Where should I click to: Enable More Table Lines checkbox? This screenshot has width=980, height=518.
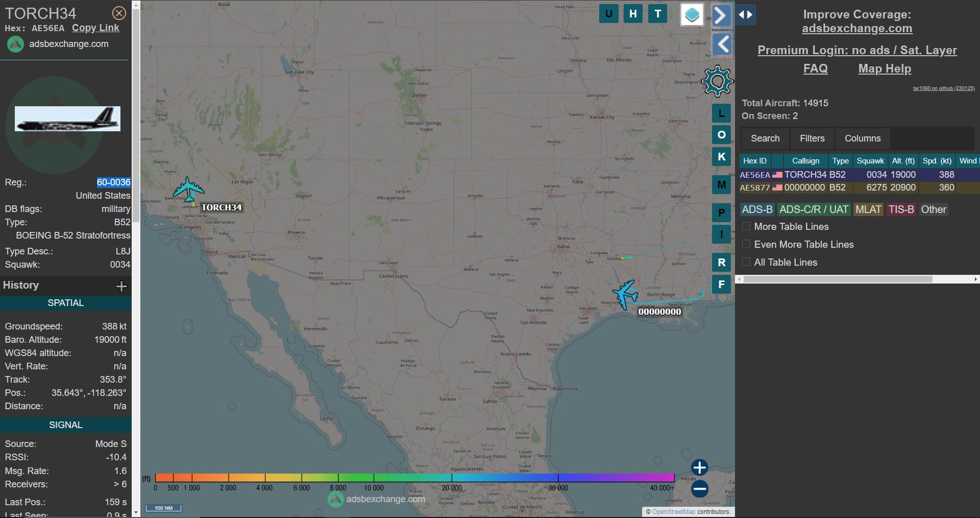(x=746, y=226)
